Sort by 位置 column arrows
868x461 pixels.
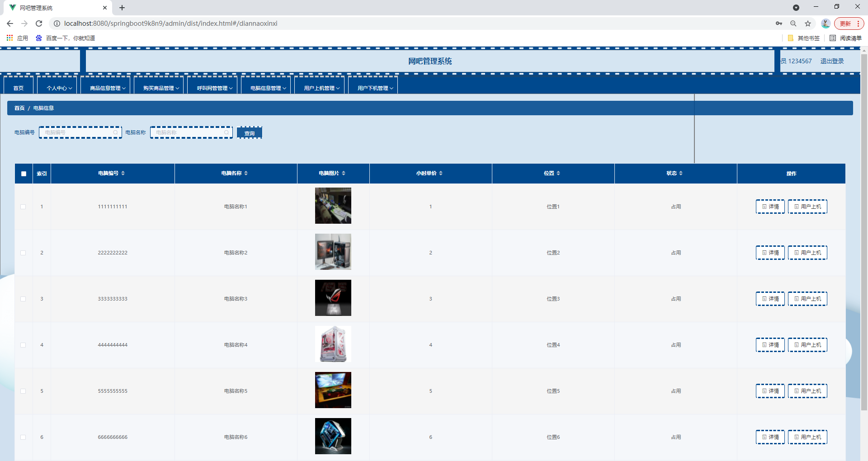pyautogui.click(x=558, y=173)
